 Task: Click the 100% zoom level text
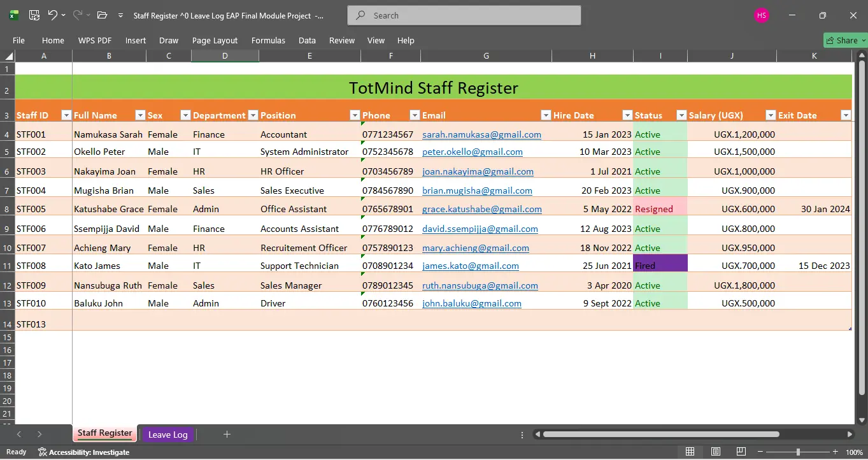click(854, 452)
